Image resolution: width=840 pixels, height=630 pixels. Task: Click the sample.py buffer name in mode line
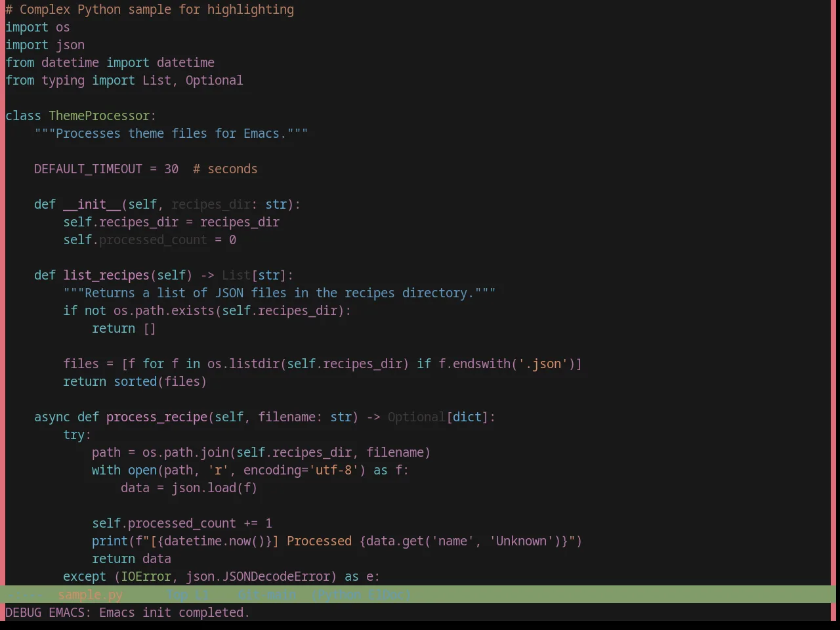pos(90,595)
